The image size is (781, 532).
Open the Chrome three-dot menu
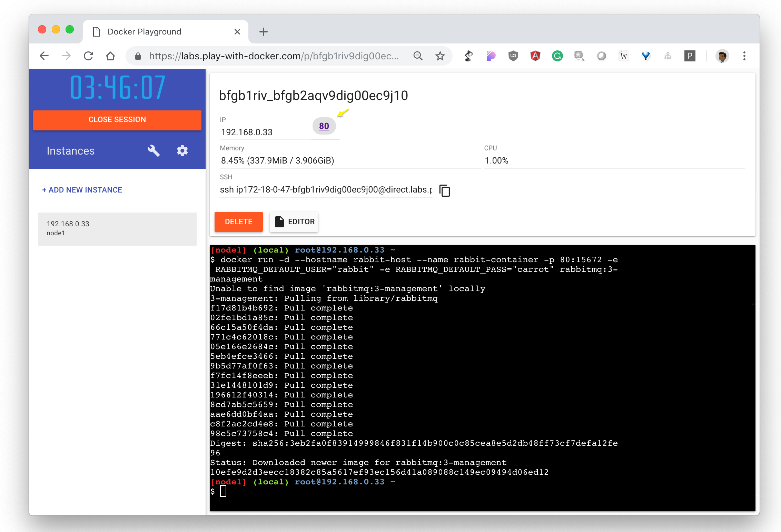744,56
